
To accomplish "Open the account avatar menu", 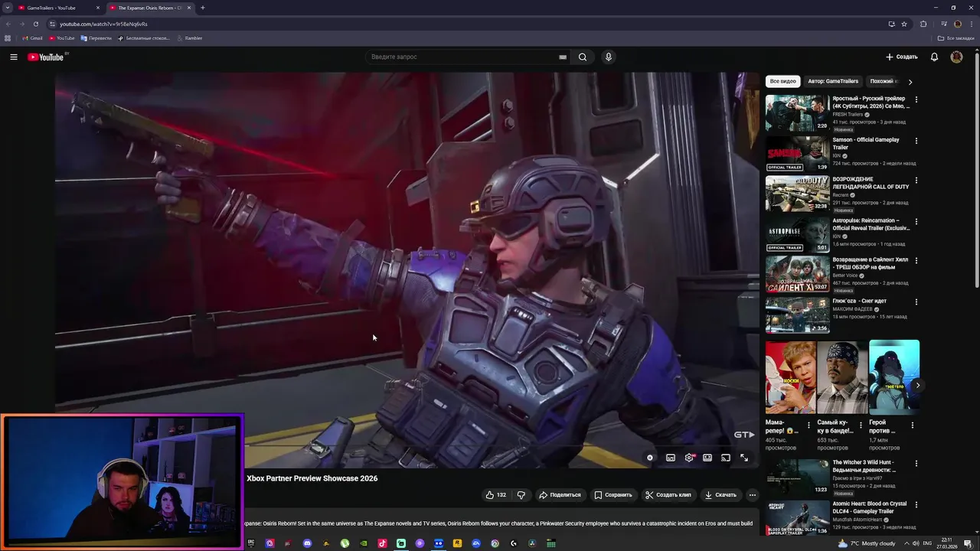I will tap(956, 57).
